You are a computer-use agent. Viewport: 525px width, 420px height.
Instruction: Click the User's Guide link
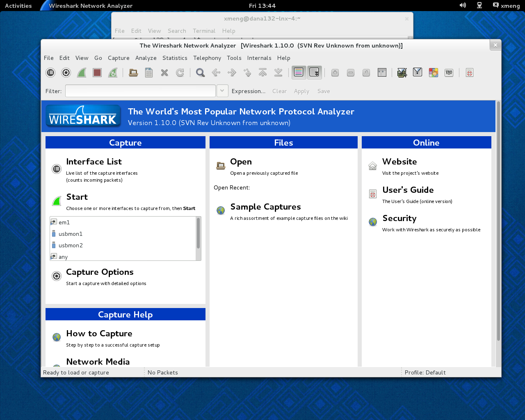coord(408,190)
